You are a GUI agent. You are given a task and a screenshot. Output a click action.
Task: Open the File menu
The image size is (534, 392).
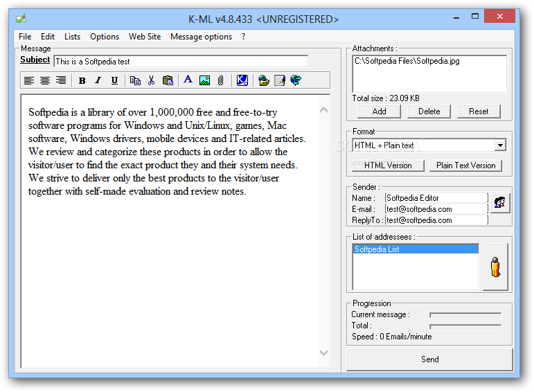[x=25, y=37]
